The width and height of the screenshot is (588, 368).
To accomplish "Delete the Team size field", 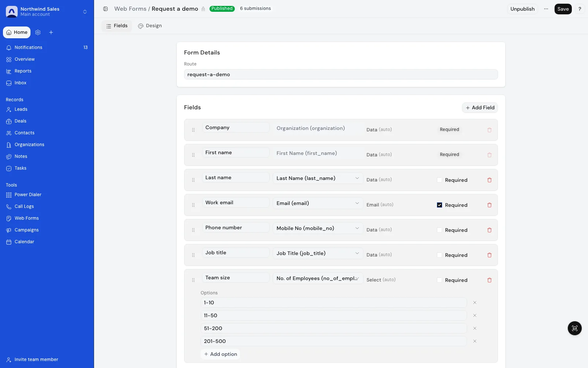I will click(490, 280).
